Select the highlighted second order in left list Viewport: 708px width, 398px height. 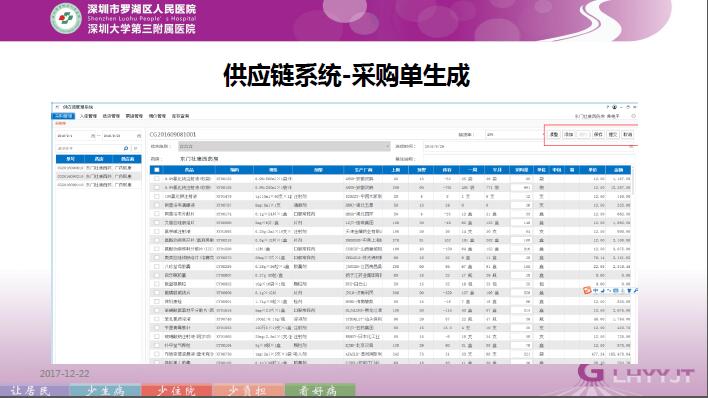coord(98,176)
